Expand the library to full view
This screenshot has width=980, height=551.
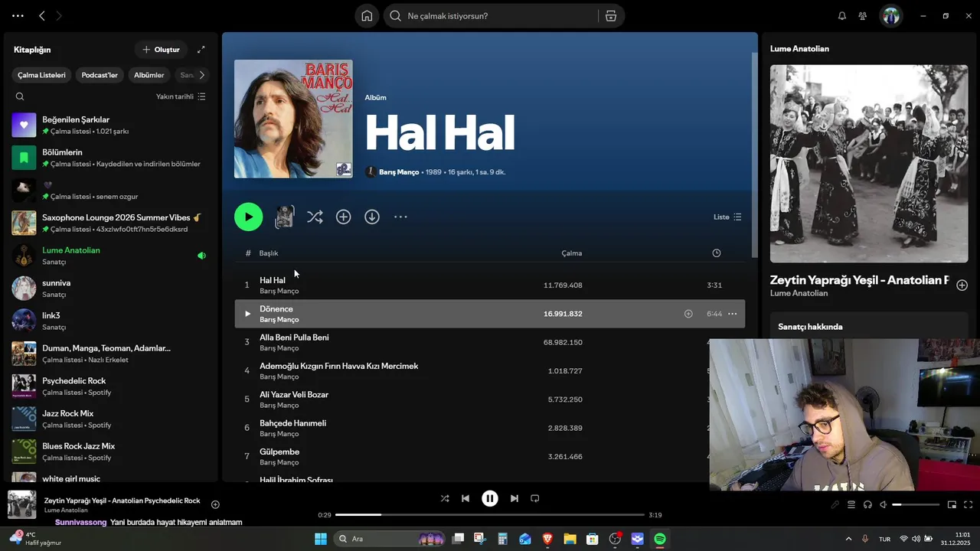201,50
